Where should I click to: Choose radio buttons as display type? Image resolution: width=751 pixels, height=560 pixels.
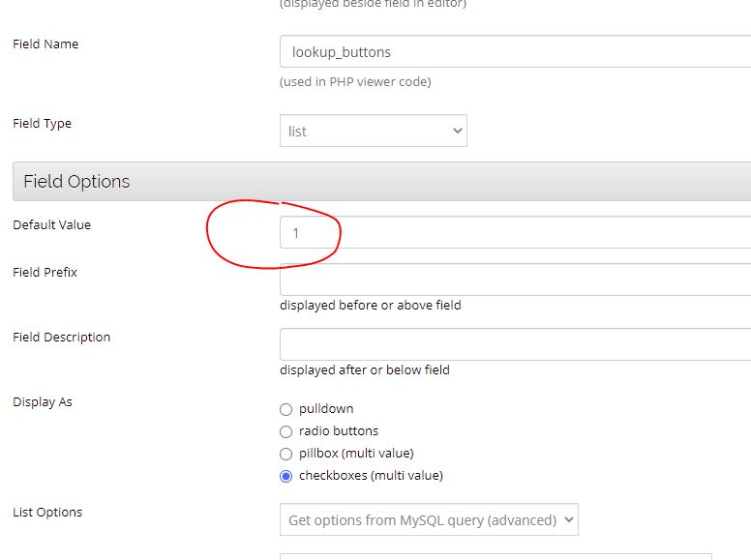[x=285, y=431]
